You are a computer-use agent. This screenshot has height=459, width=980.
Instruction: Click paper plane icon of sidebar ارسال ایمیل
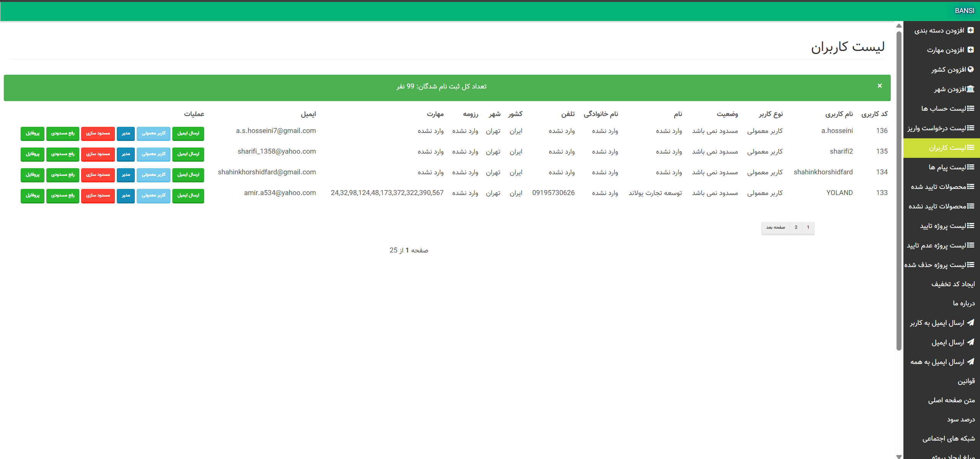click(970, 342)
